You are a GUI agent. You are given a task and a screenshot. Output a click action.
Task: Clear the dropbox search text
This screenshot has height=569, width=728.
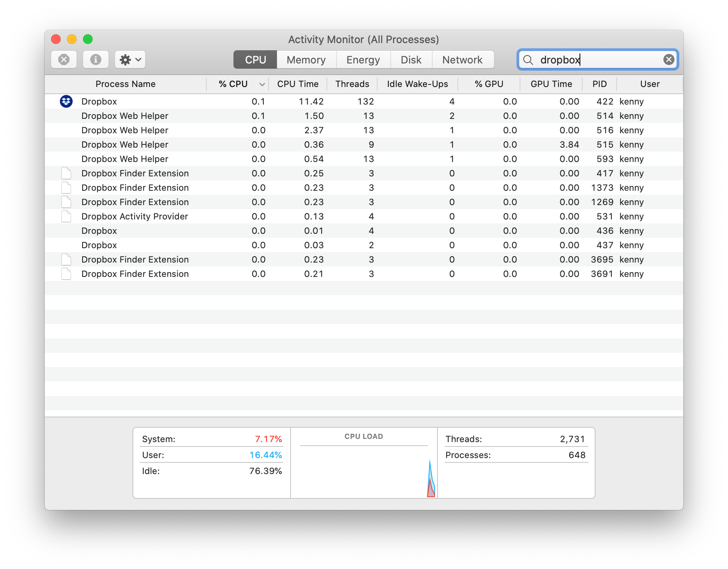[x=669, y=60]
